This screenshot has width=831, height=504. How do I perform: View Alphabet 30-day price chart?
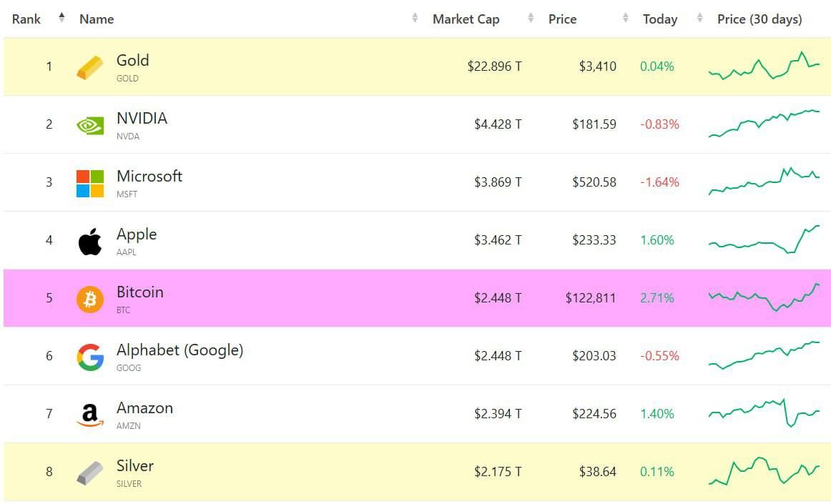[x=764, y=355]
